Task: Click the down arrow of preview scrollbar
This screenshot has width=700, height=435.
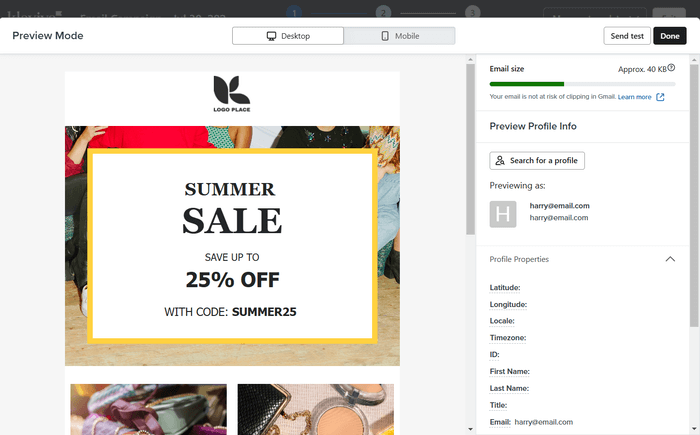Action: pos(470,429)
